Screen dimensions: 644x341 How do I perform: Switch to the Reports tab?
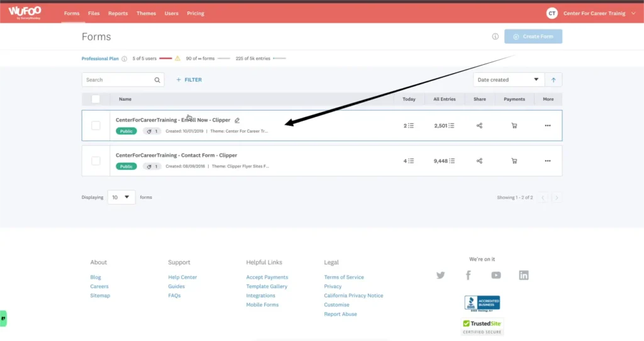(118, 13)
